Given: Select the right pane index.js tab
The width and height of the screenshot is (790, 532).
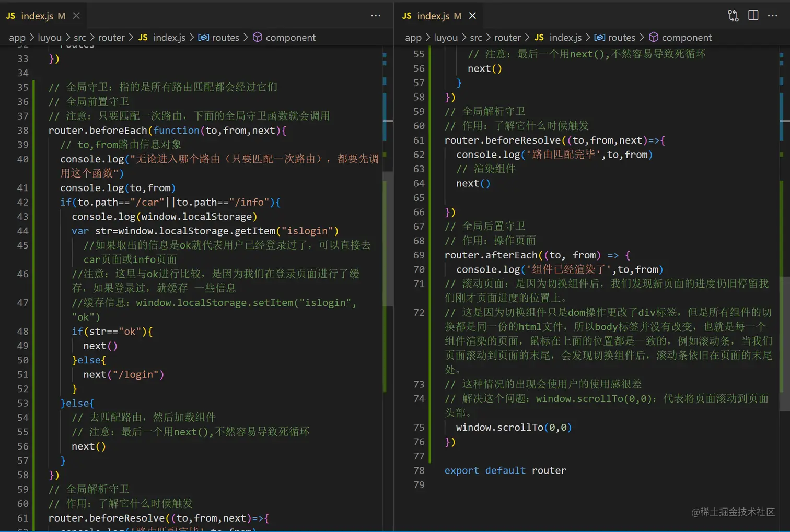Looking at the screenshot, I should [x=439, y=16].
